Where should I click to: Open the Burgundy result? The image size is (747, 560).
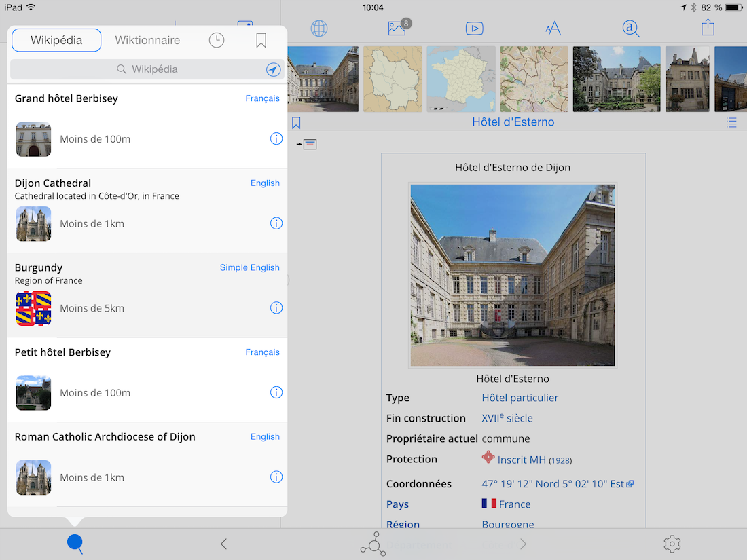coord(147,295)
